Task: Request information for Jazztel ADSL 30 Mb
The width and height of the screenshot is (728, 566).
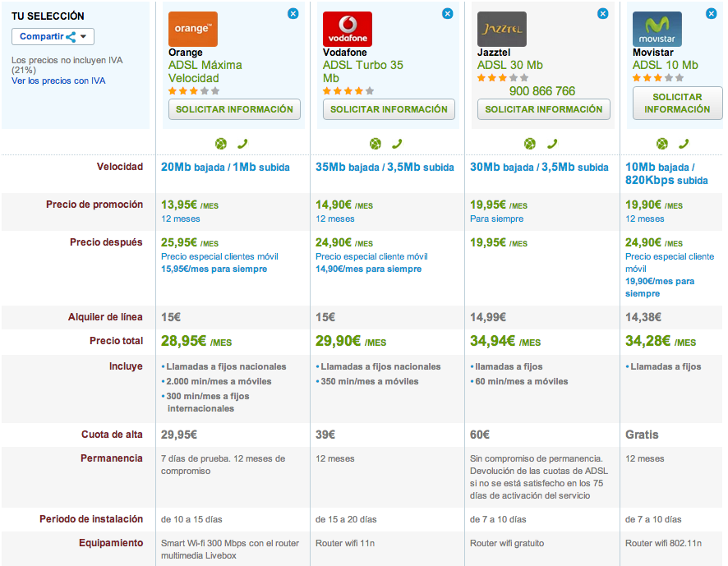Action: coord(544,109)
